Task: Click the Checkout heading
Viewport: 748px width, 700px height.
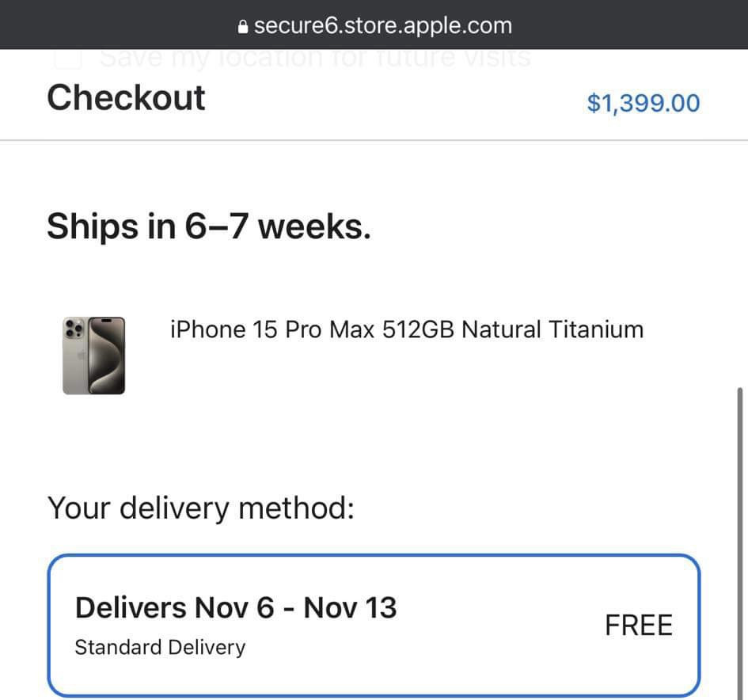Action: pyautogui.click(x=126, y=97)
